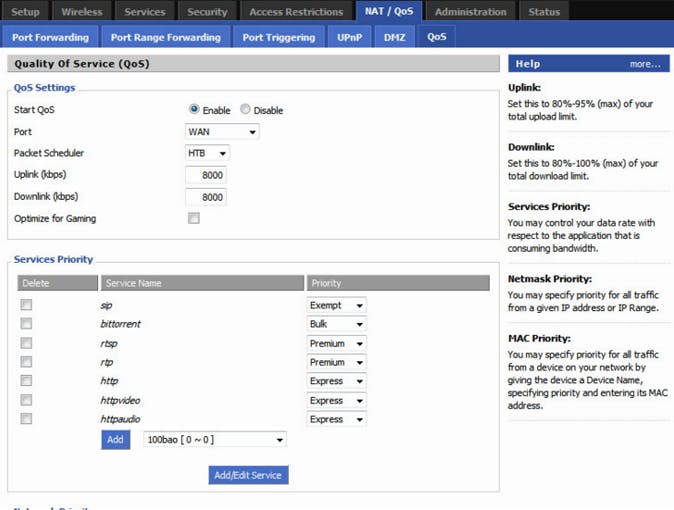Click the Downlink (kbps) input field

[206, 197]
